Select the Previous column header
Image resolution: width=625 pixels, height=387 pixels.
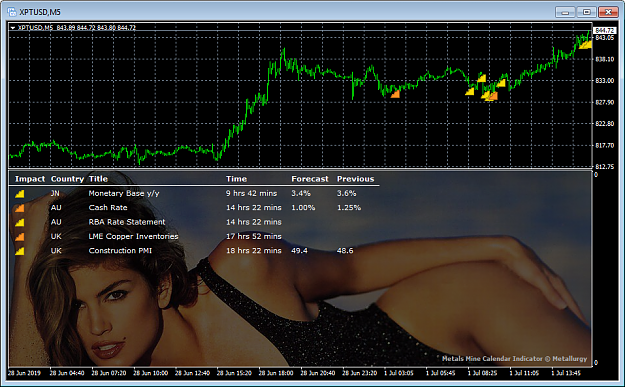pyautogui.click(x=356, y=179)
